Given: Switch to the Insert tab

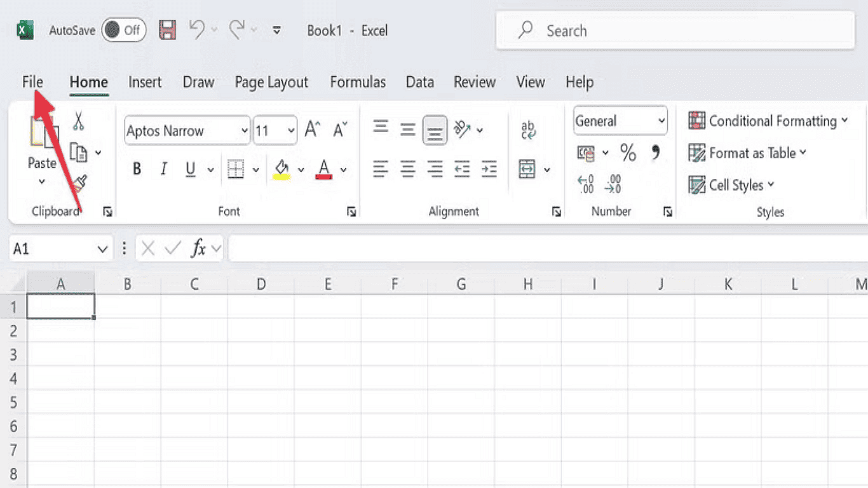Looking at the screenshot, I should point(145,82).
